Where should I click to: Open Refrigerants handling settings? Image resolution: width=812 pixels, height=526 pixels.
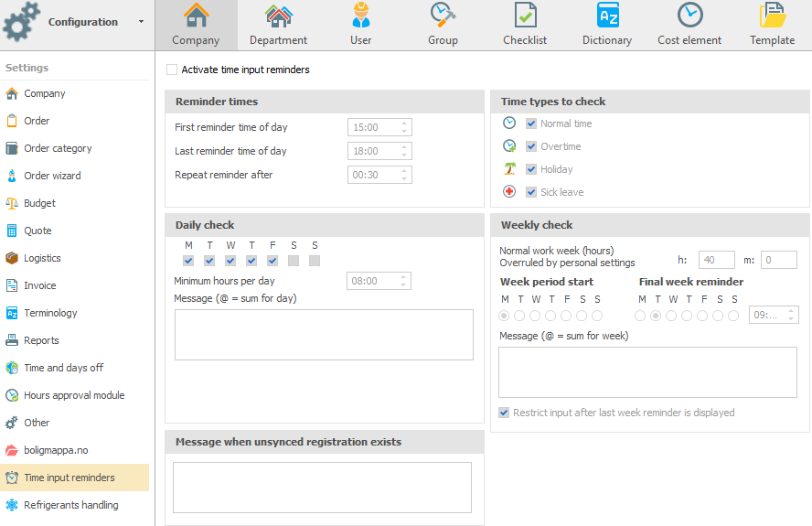point(75,505)
